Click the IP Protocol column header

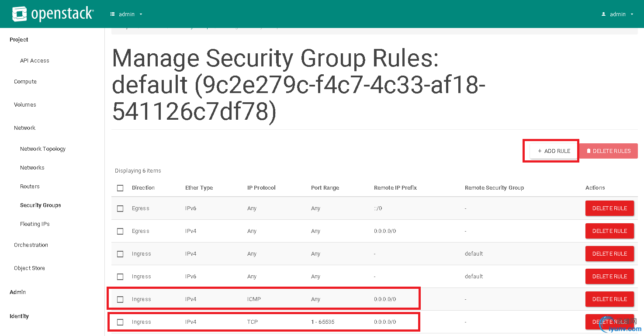pyautogui.click(x=261, y=188)
